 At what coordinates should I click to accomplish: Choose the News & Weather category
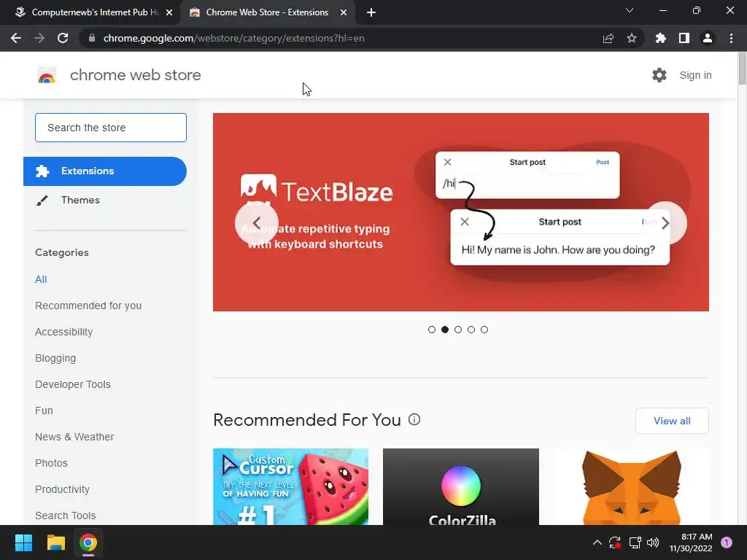pyautogui.click(x=74, y=437)
